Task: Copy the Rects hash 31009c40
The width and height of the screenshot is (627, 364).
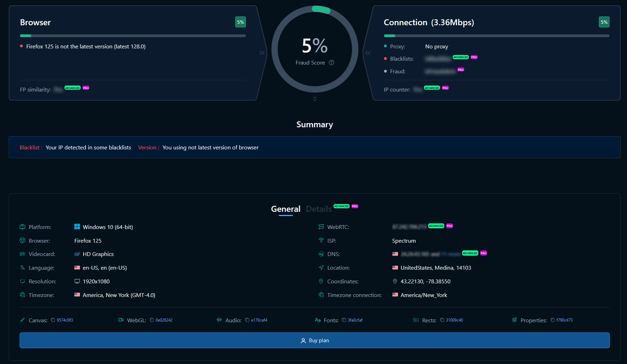Action: 442,320
